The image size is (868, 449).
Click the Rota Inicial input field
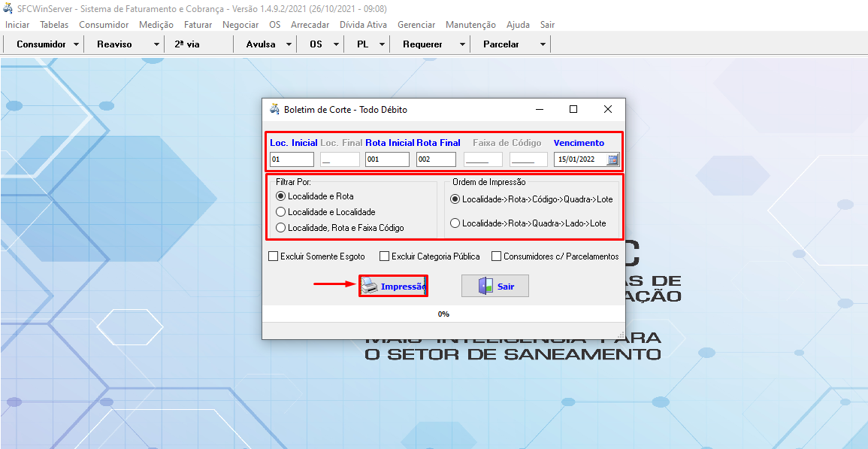(x=387, y=159)
